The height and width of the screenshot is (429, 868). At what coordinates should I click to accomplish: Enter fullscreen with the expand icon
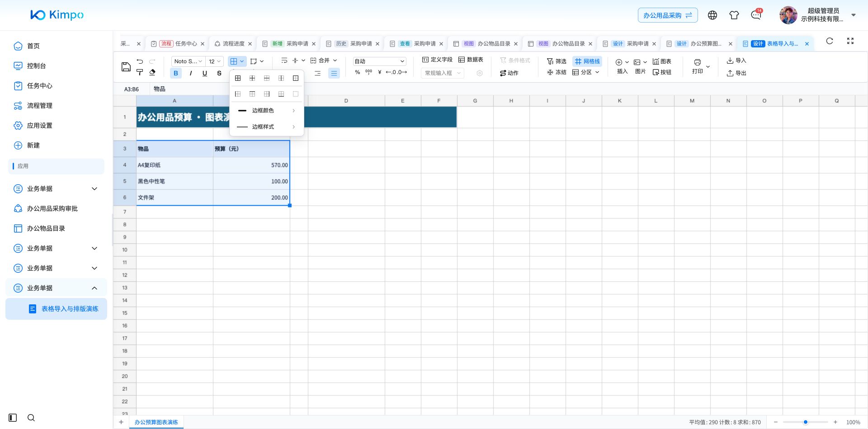(850, 41)
